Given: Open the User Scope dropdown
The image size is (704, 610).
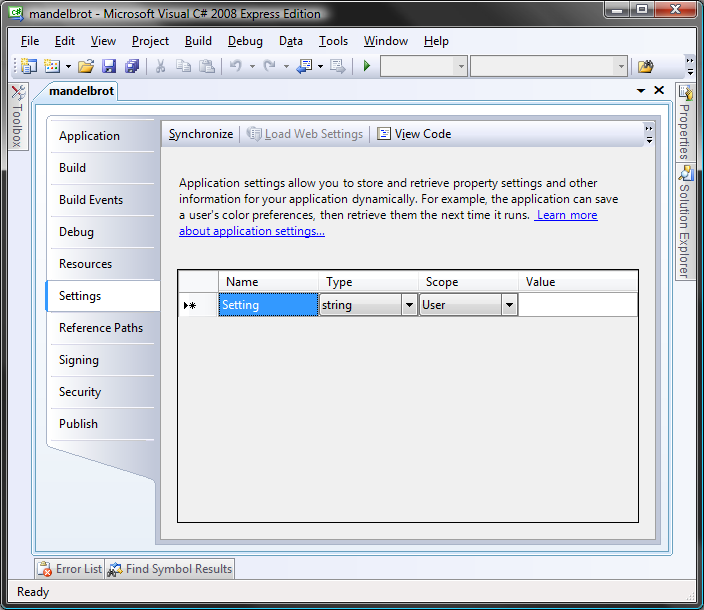Looking at the screenshot, I should pos(509,305).
